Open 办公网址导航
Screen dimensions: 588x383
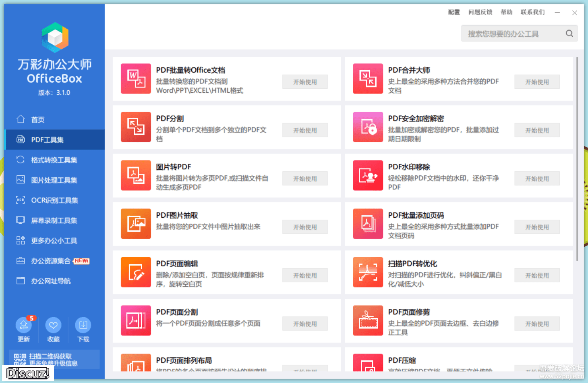pos(54,281)
